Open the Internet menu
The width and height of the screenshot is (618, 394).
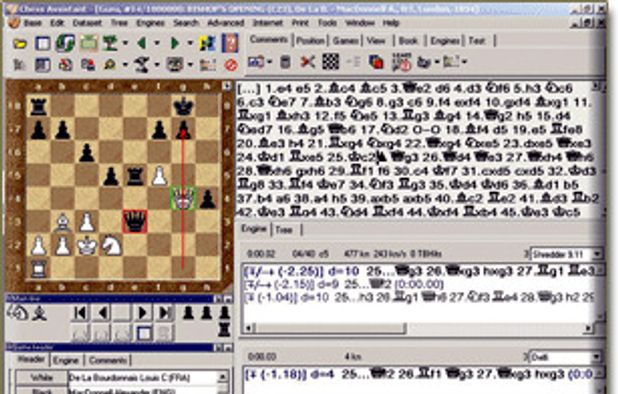[268, 23]
